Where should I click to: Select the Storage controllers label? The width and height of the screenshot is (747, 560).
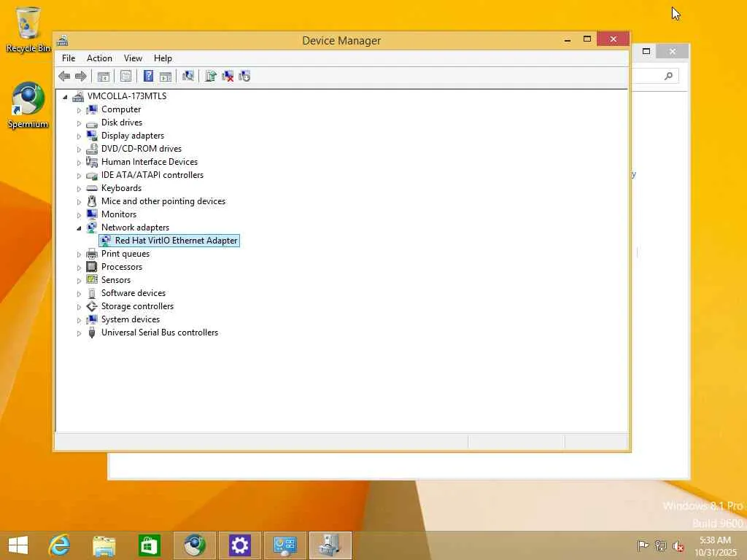coord(137,306)
